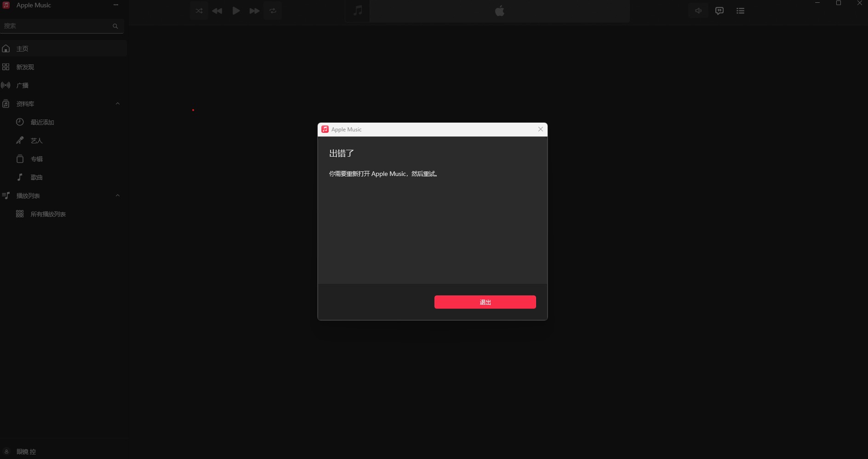The width and height of the screenshot is (868, 459).
Task: Skip to previous track
Action: coord(217,11)
